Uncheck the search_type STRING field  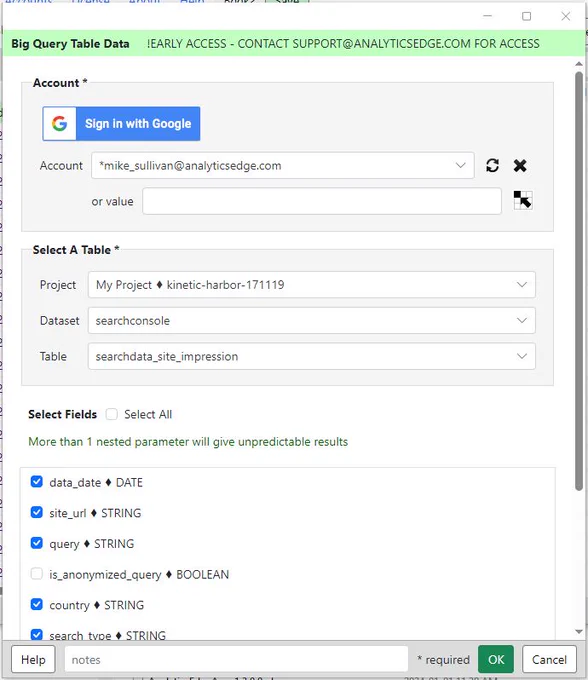point(37,635)
